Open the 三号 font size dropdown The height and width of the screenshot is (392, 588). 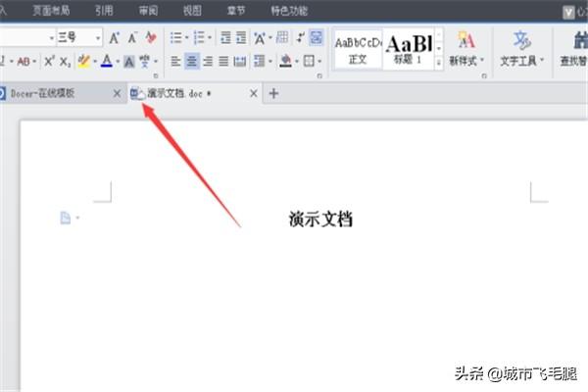click(x=98, y=38)
